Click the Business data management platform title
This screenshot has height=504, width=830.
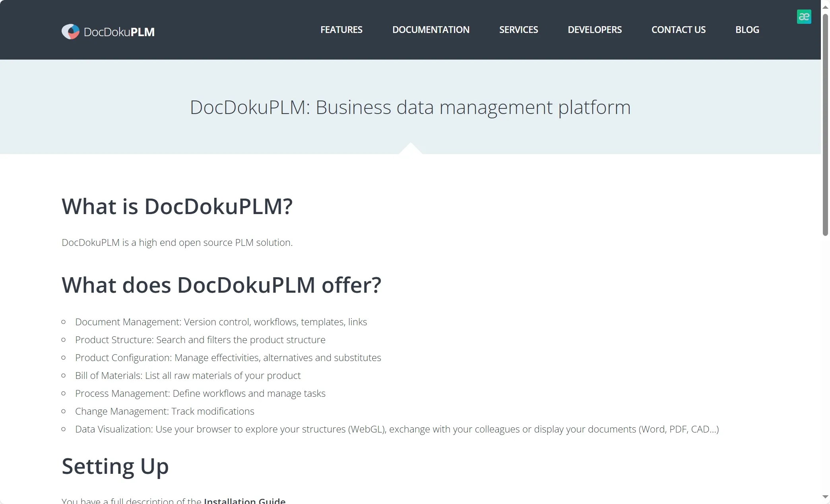pos(410,107)
